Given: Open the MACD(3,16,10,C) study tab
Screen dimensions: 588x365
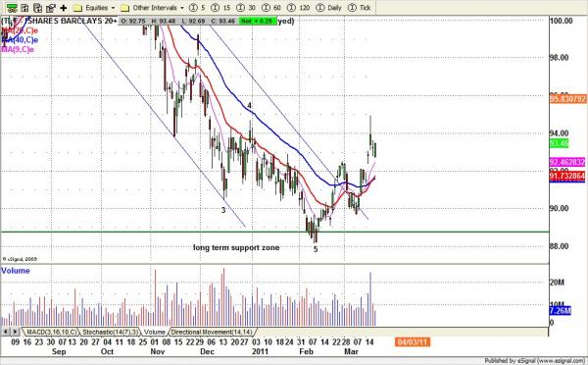Looking at the screenshot, I should [51, 332].
